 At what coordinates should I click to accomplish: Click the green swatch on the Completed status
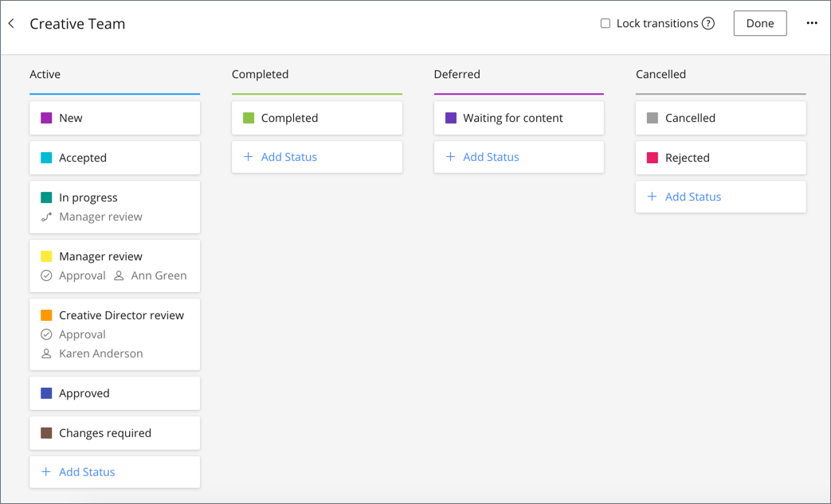(x=249, y=117)
